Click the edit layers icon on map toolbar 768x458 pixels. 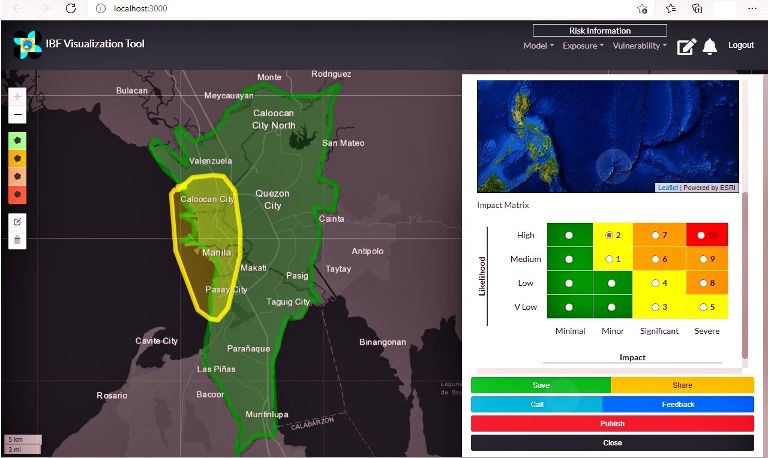coord(18,222)
